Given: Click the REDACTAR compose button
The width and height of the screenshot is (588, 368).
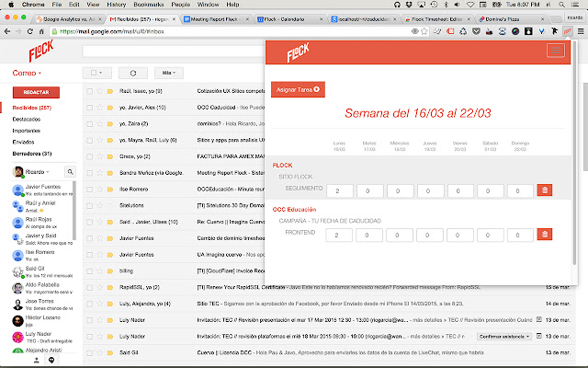Looking at the screenshot, I should click(36, 92).
